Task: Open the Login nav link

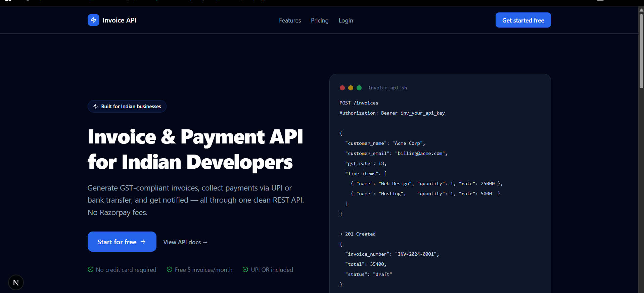Action: tap(346, 20)
